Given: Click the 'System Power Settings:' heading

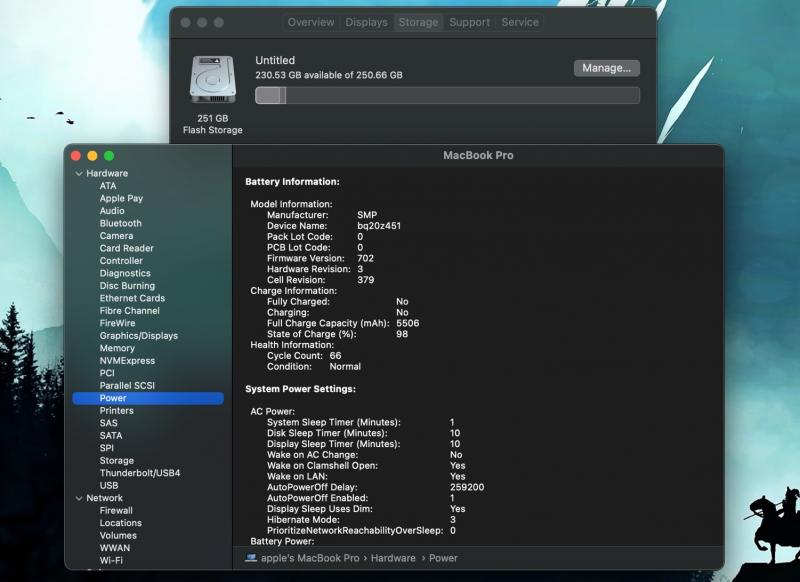Looking at the screenshot, I should [x=301, y=389].
